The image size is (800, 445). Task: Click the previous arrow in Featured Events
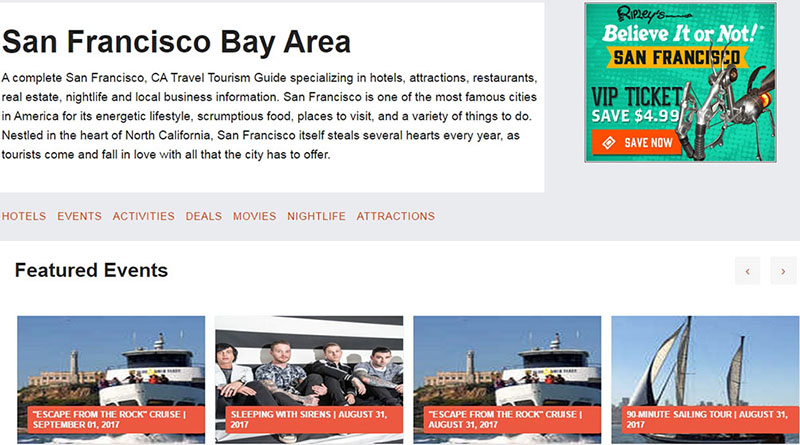click(747, 271)
